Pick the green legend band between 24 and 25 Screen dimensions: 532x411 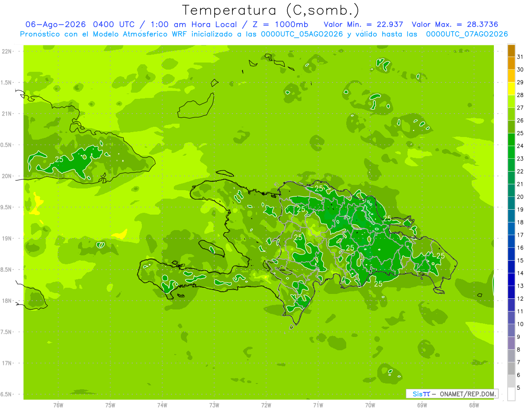pyautogui.click(x=511, y=140)
